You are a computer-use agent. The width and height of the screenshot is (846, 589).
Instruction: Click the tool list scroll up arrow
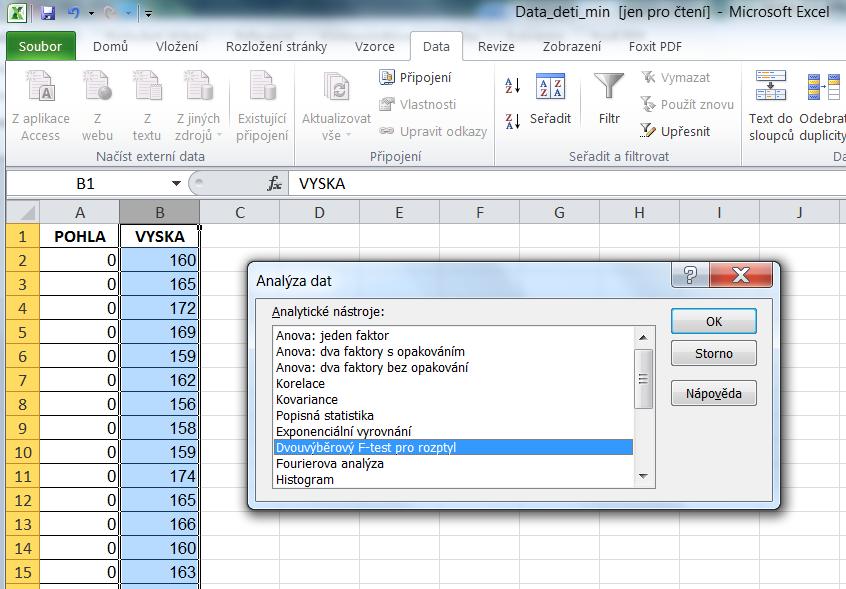(643, 337)
